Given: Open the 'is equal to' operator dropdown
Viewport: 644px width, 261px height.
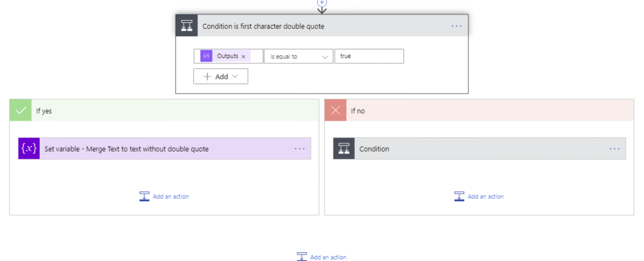Looking at the screenshot, I should 299,57.
